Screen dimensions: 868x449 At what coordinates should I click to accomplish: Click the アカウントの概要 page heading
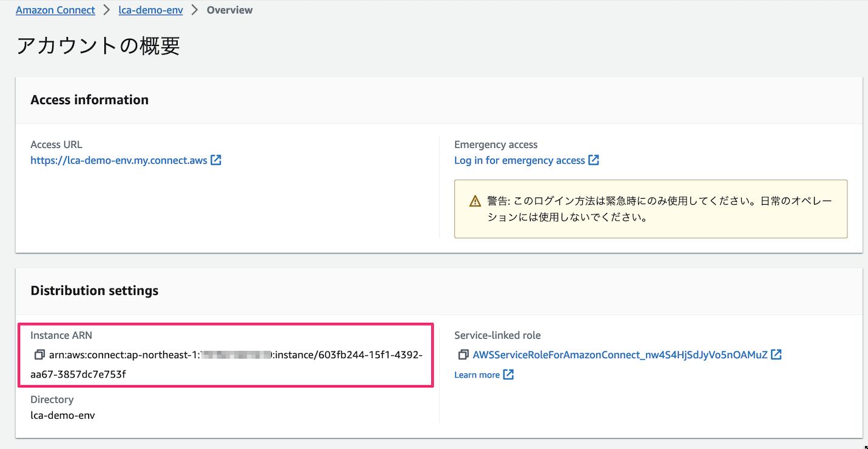click(x=98, y=46)
